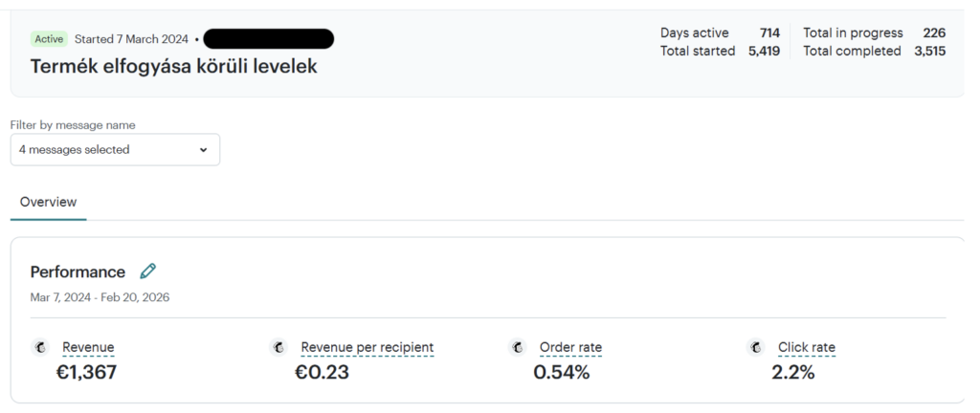Click the Revenue per recipient label
980x413 pixels.
pos(367,347)
